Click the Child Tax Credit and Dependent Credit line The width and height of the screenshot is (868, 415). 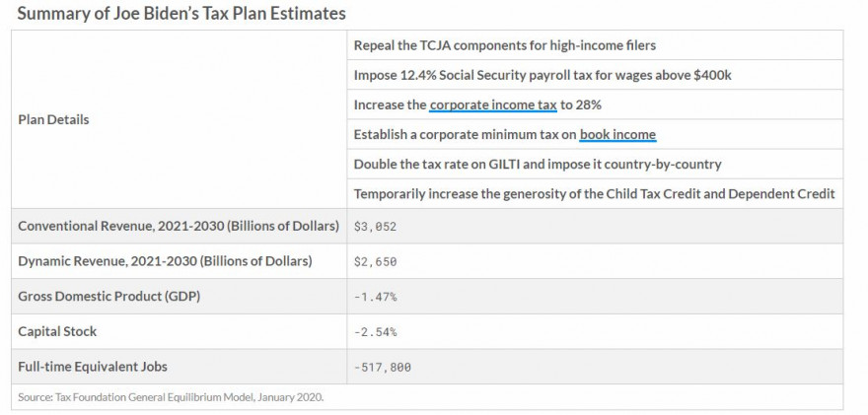[x=595, y=194]
